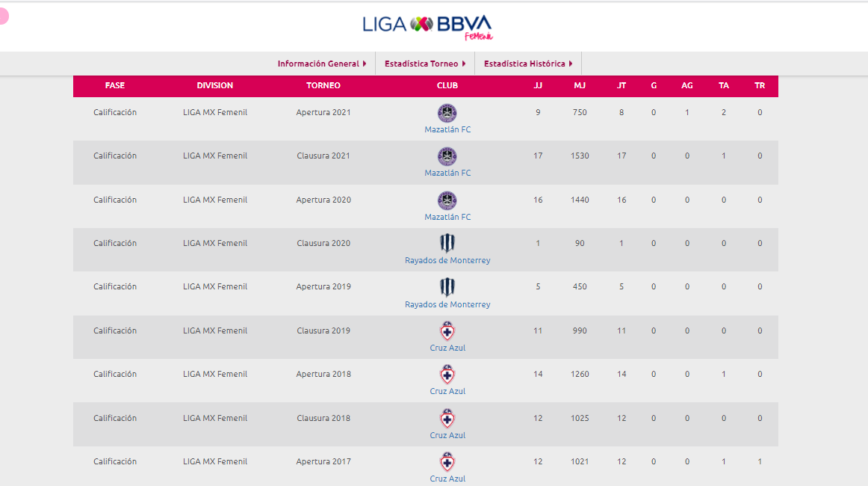Image resolution: width=868 pixels, height=486 pixels.
Task: Click the TR column header
Action: point(760,85)
